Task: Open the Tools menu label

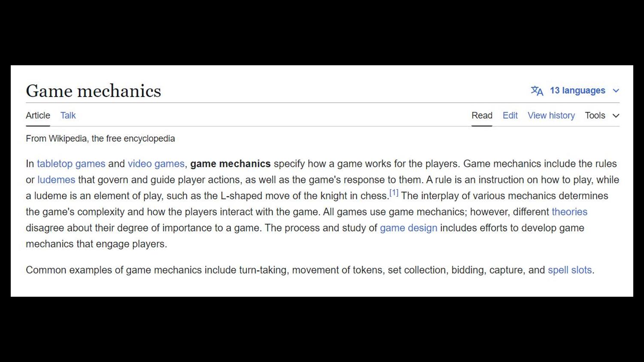Action: pyautogui.click(x=595, y=116)
